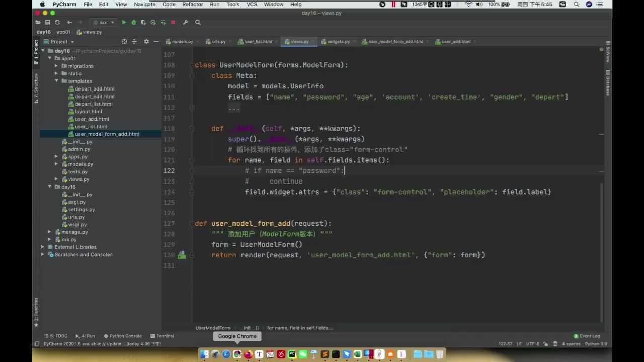The height and width of the screenshot is (362, 644).
Task: Click Collapse All icon in Project panel
Action: click(134, 42)
